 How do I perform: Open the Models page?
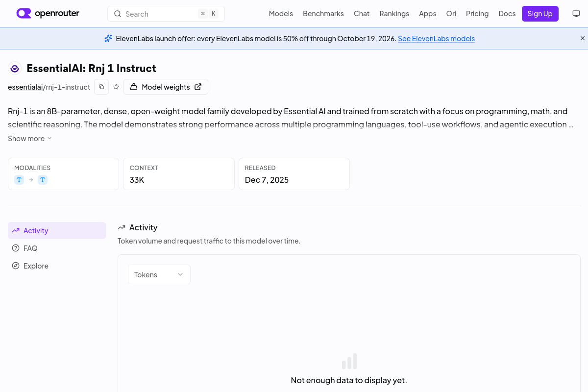(281, 14)
